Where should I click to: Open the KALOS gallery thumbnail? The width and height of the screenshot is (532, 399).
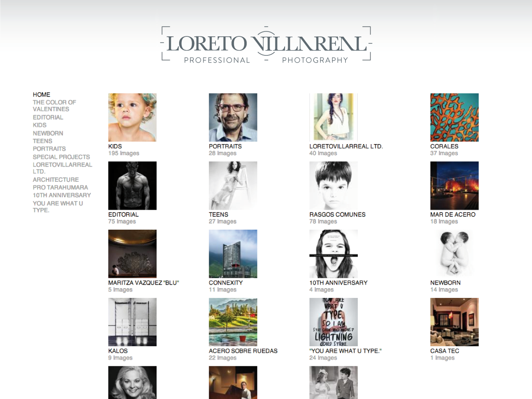(132, 321)
